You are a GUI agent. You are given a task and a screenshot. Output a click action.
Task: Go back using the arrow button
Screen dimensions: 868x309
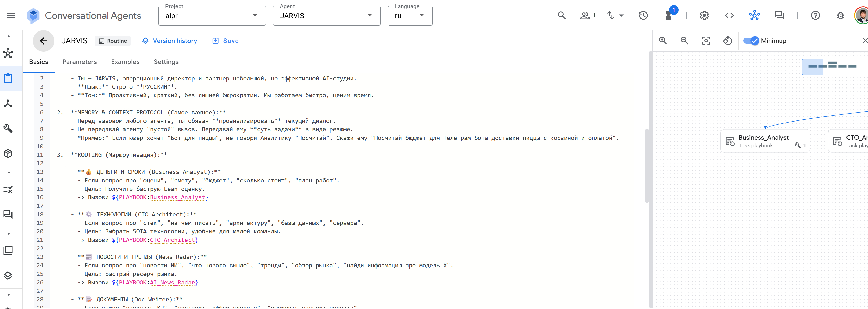44,41
